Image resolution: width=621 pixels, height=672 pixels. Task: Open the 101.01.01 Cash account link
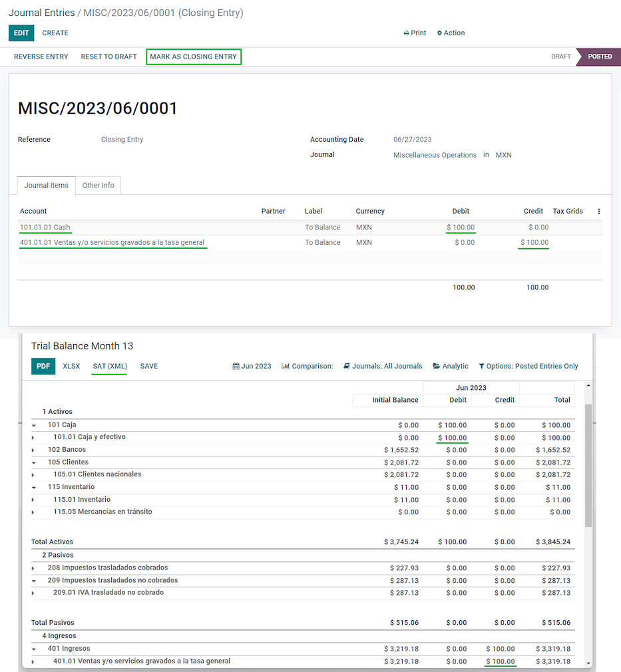[45, 227]
